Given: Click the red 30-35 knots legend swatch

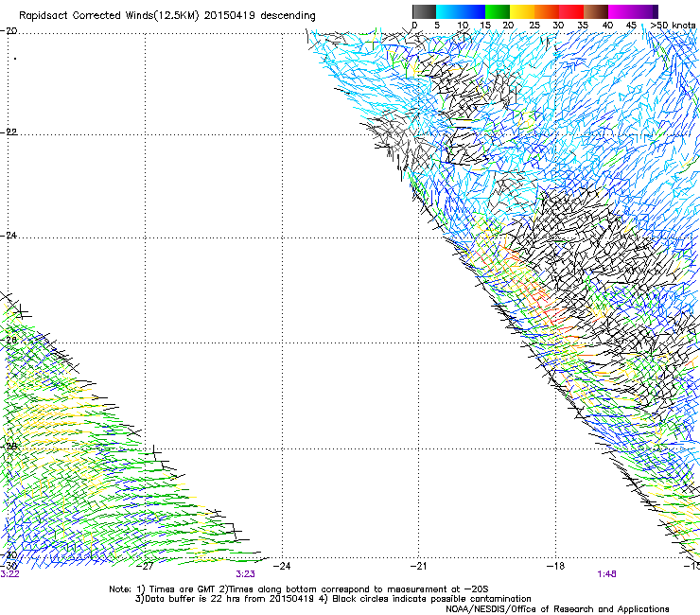Looking at the screenshot, I should [x=571, y=11].
